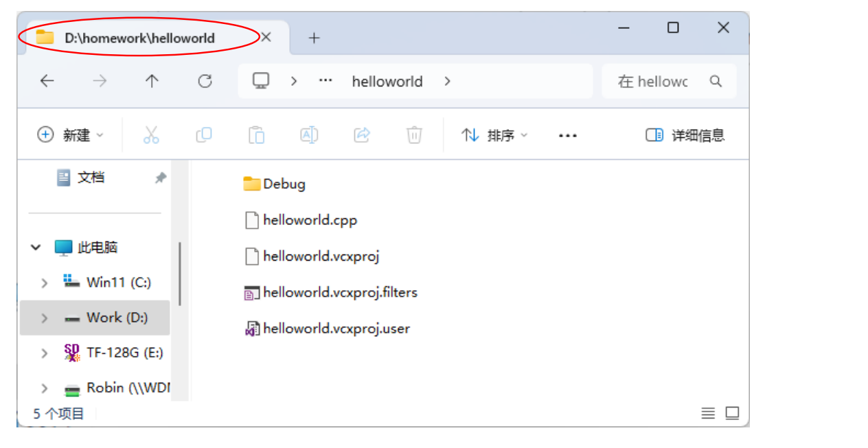This screenshot has height=448, width=868.
Task: Open the 排序 sort dropdown
Action: pyautogui.click(x=494, y=135)
